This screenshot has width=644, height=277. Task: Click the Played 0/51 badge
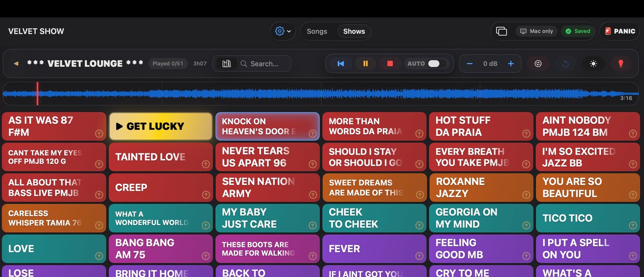(x=168, y=64)
